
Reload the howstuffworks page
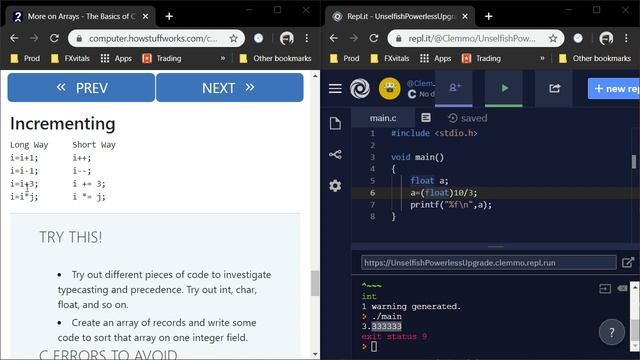[54, 38]
